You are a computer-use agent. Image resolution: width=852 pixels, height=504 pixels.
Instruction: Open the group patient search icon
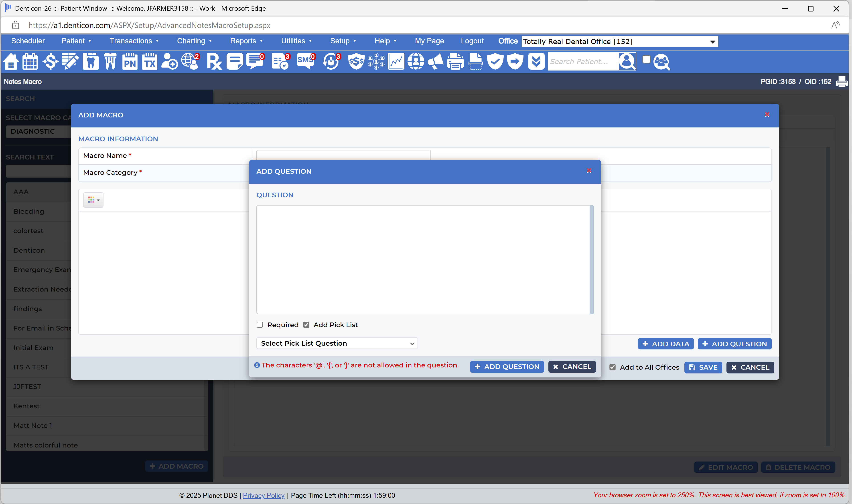click(x=661, y=62)
